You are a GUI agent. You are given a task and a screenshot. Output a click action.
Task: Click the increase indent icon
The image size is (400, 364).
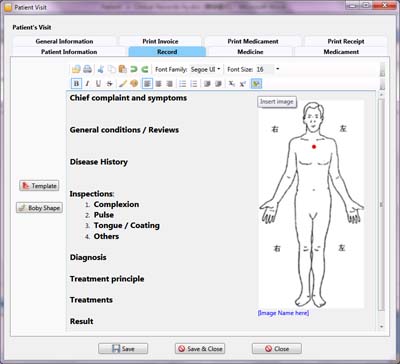(x=218, y=84)
